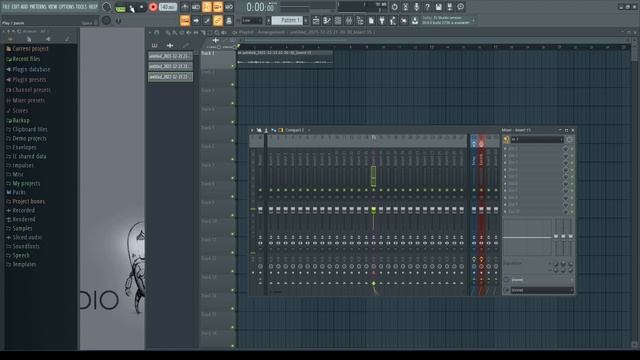Open the news panel about FL Studio version
This screenshot has width=640, height=360.
click(x=448, y=20)
